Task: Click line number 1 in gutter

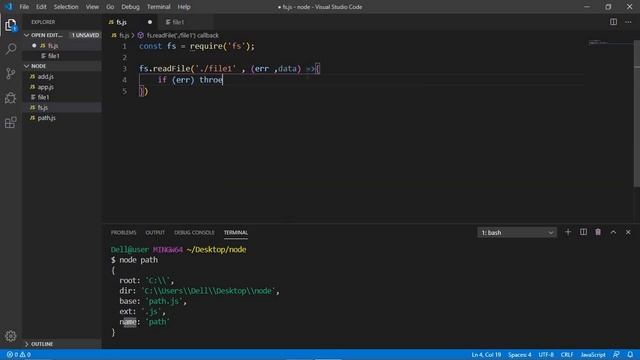Action: (x=124, y=46)
